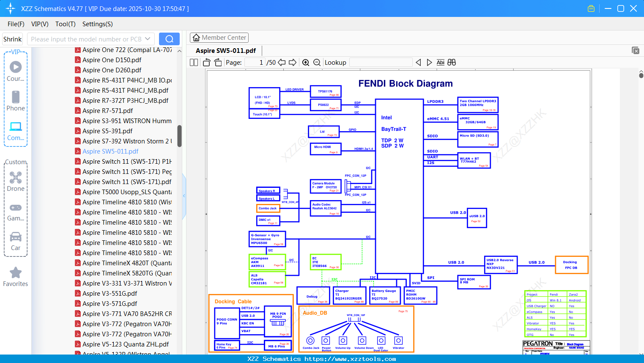Viewport: 644px width, 363px height.
Task: Click the model number search input
Action: click(86, 39)
